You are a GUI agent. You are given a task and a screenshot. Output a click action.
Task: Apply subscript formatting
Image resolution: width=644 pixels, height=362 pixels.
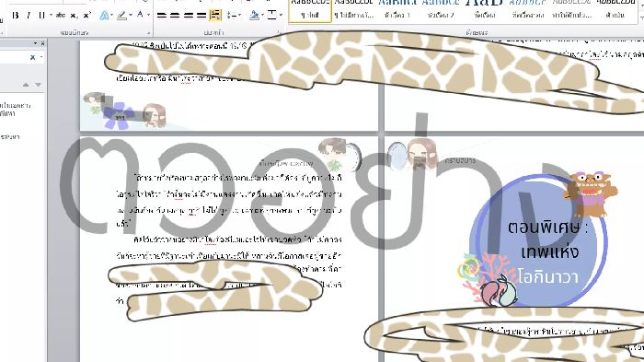pos(74,16)
